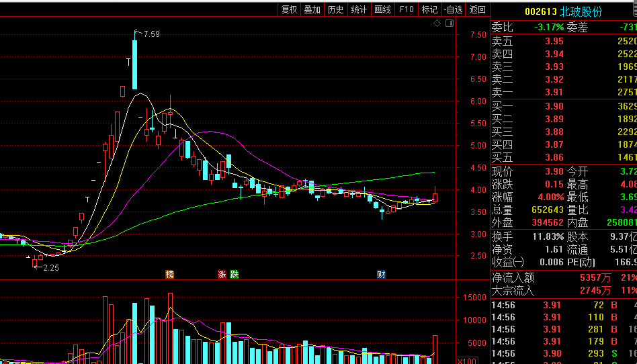Select the 14:56 trade with volume 281
This screenshot has width=637, height=364.
point(564,330)
